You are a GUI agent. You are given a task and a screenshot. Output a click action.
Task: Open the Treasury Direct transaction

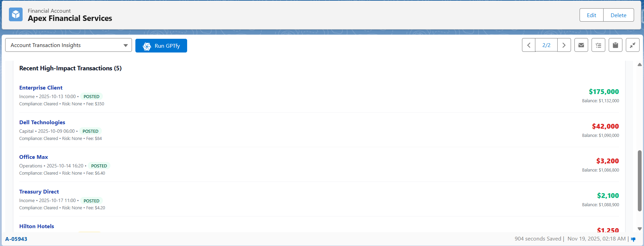(x=39, y=192)
